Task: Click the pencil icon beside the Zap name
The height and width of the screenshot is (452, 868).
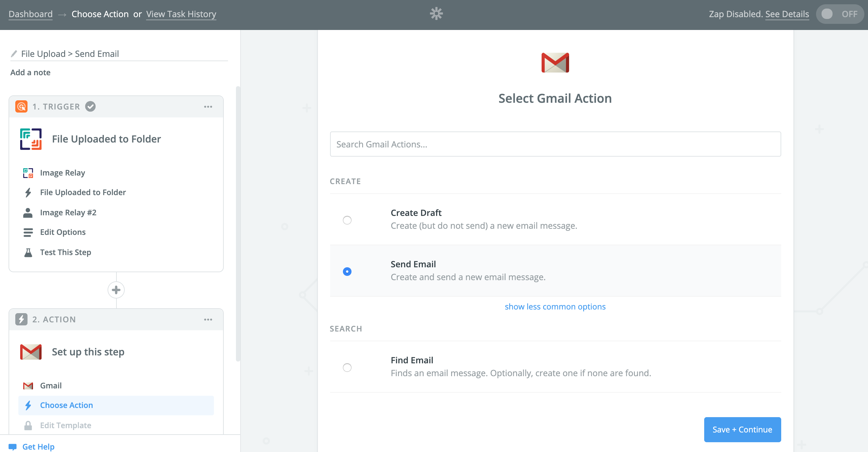Action: [14, 54]
